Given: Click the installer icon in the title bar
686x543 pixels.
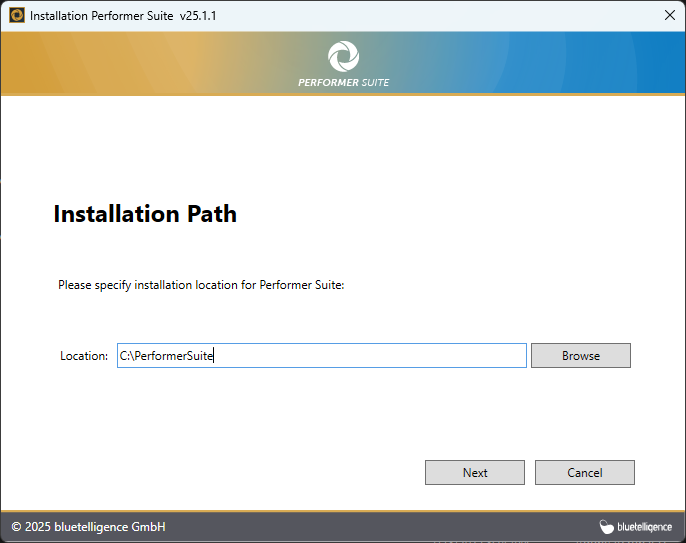Looking at the screenshot, I should point(17,16).
